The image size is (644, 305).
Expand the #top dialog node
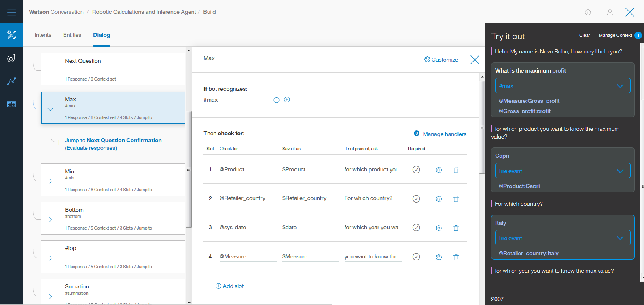click(x=50, y=258)
